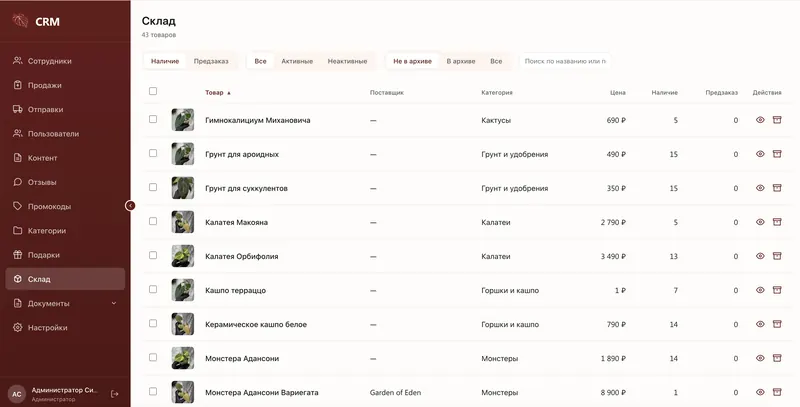View Калатея Орбифолия via eye icon

click(x=760, y=256)
